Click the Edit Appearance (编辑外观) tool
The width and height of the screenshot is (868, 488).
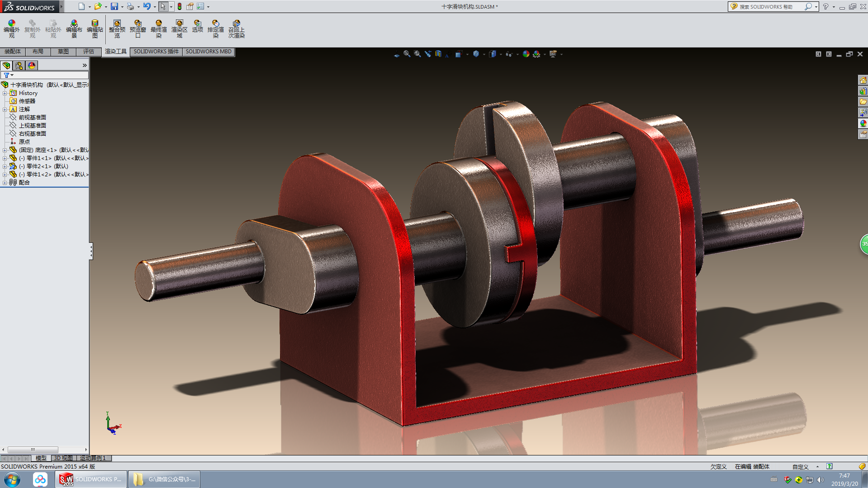12,29
